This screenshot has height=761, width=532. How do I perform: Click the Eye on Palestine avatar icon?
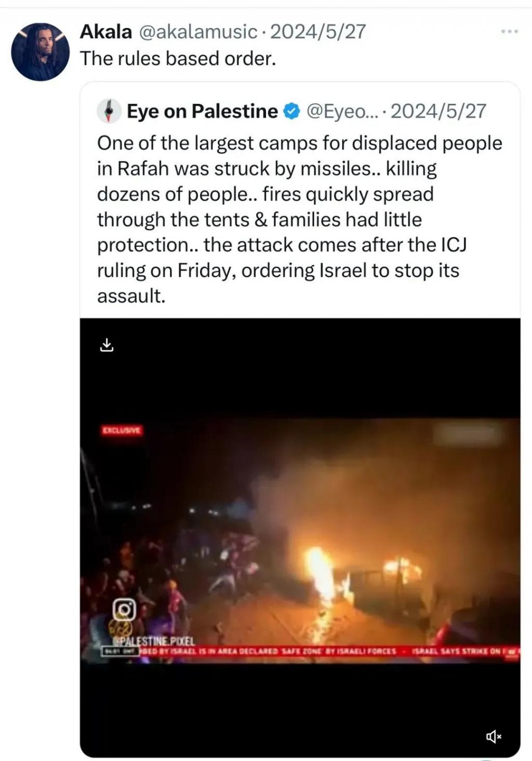pyautogui.click(x=109, y=111)
